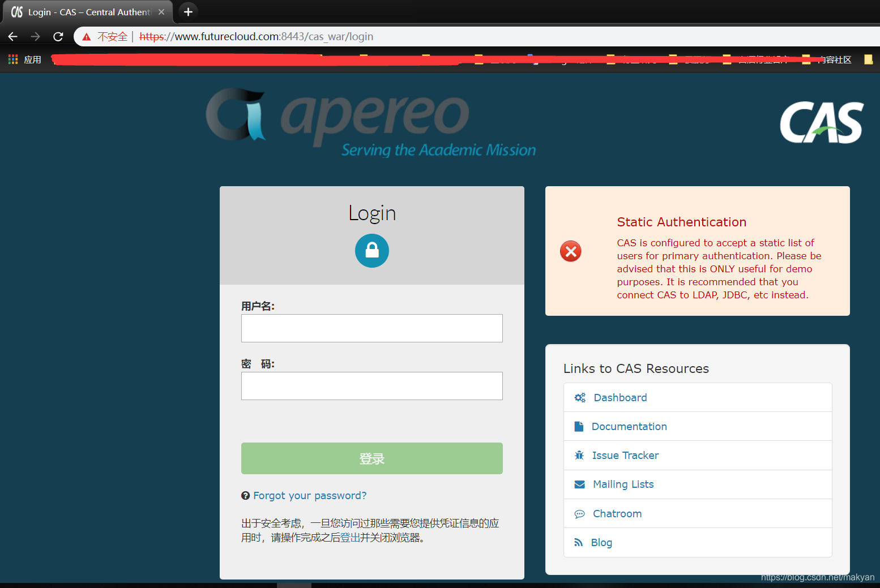Click the 不安全 security label

click(113, 37)
